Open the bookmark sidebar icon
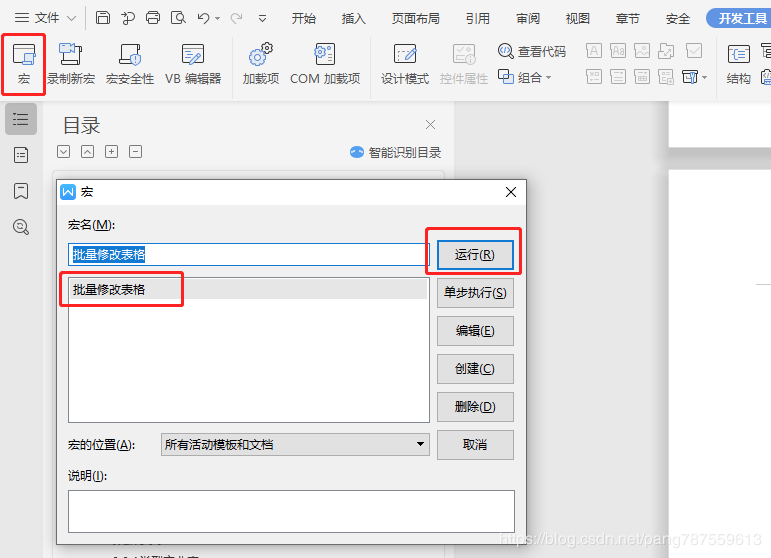Image resolution: width=771 pixels, height=558 pixels. (x=21, y=191)
